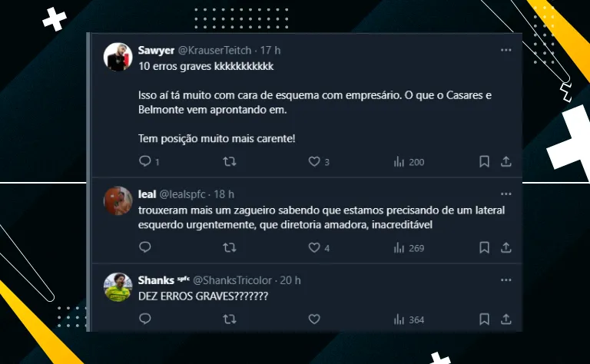Viewport: 590px width, 364px height.
Task: Reply to Sawyer's tweet via comment icon
Action: 145,161
